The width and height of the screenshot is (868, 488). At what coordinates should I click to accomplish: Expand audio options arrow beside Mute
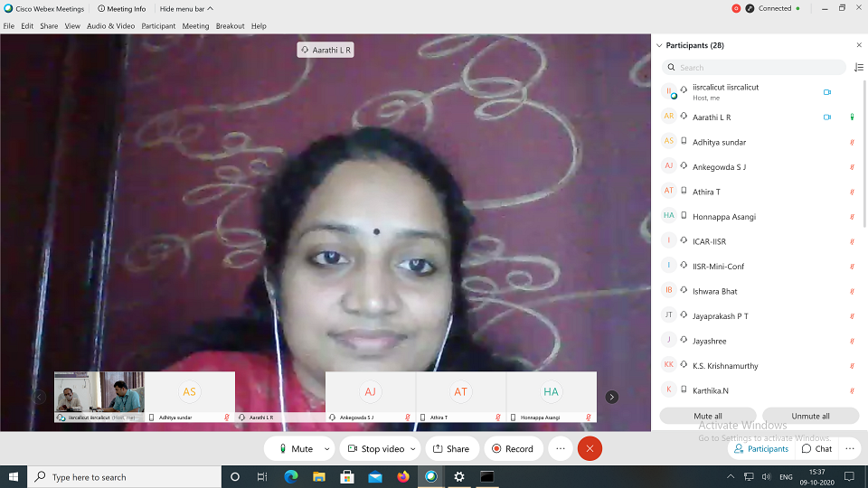tap(327, 448)
